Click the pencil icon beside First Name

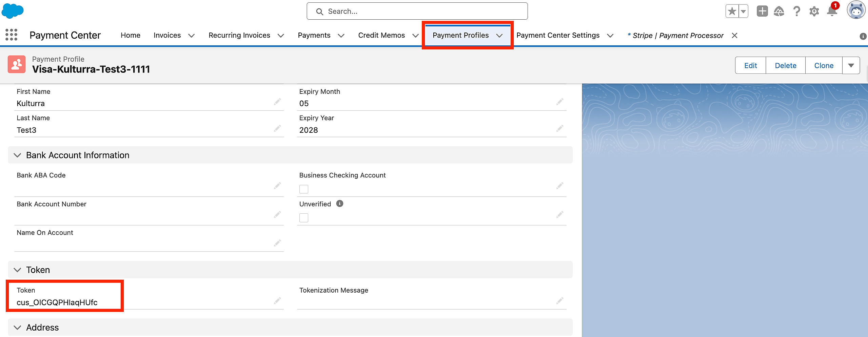click(277, 102)
